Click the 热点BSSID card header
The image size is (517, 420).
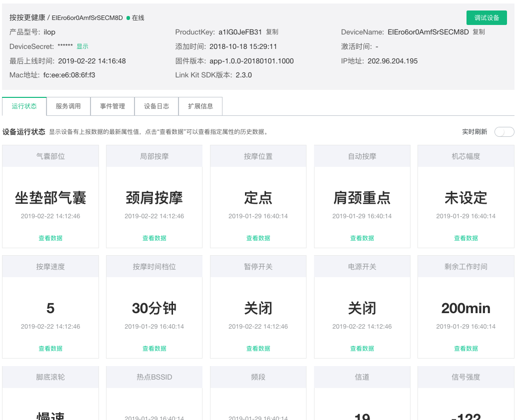pyautogui.click(x=154, y=377)
